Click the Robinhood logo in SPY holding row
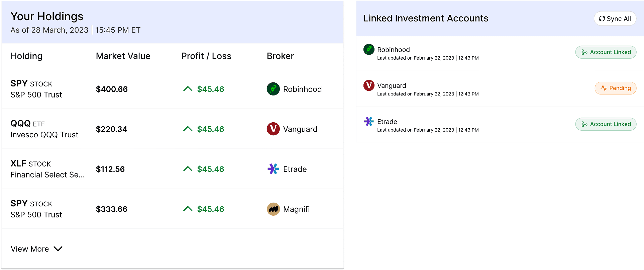The image size is (644, 270). coord(273,89)
